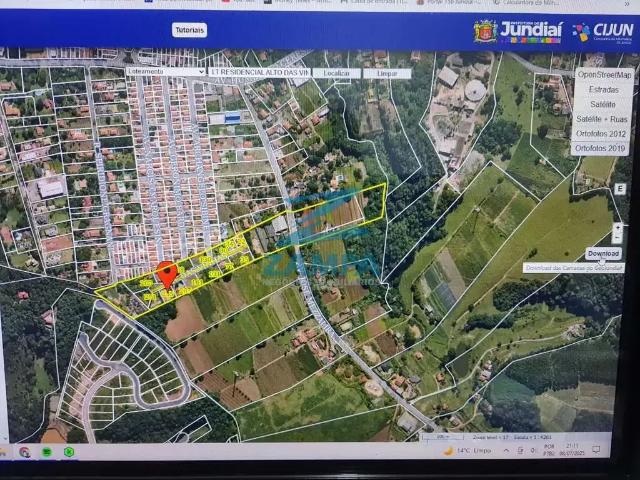Open Chrome from the taskbar
Image resolution: width=640 pixels, height=480 pixels.
coord(25,452)
